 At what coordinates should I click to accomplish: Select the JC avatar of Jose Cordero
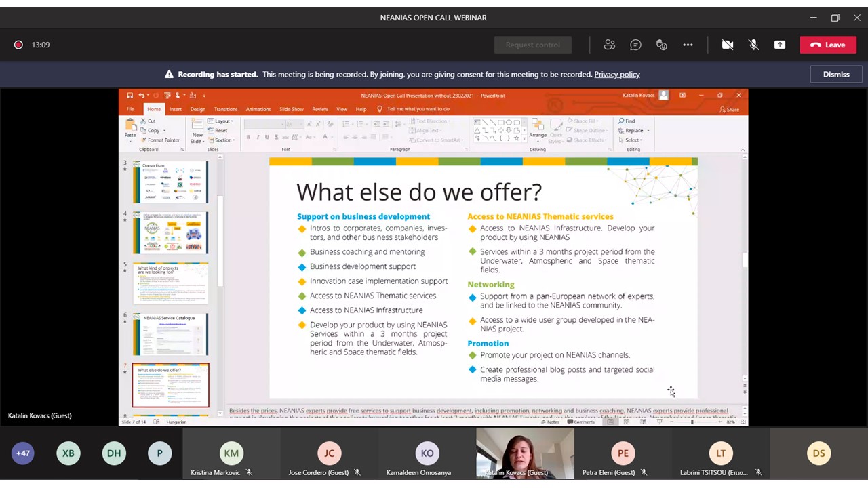tap(329, 453)
